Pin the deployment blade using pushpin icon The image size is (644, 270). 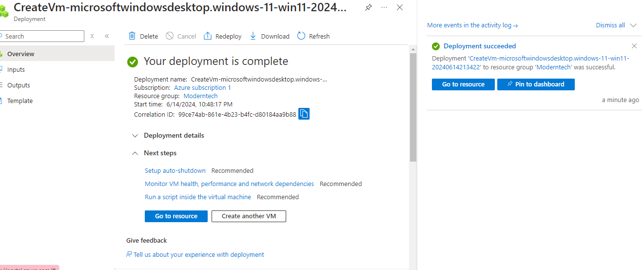[369, 7]
